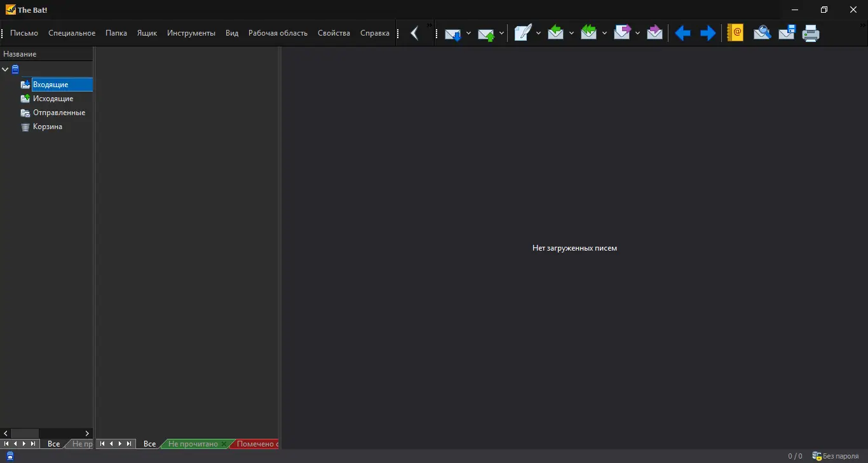
Task: Click the send queued mail icon
Action: tap(486, 33)
